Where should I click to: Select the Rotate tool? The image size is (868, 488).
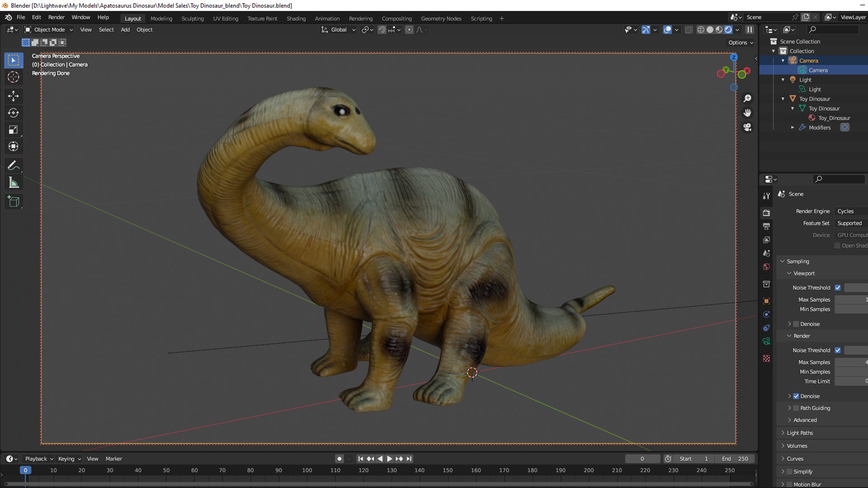point(14,113)
